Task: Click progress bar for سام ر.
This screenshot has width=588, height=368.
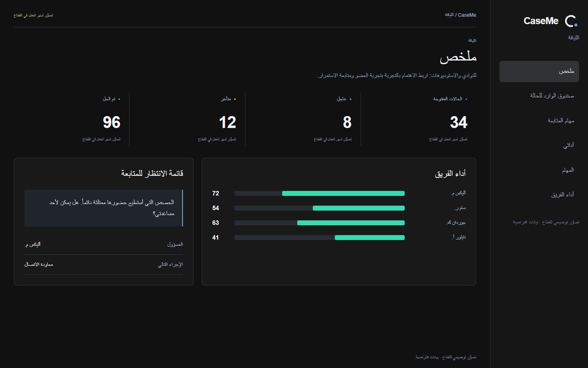Action: [x=319, y=208]
